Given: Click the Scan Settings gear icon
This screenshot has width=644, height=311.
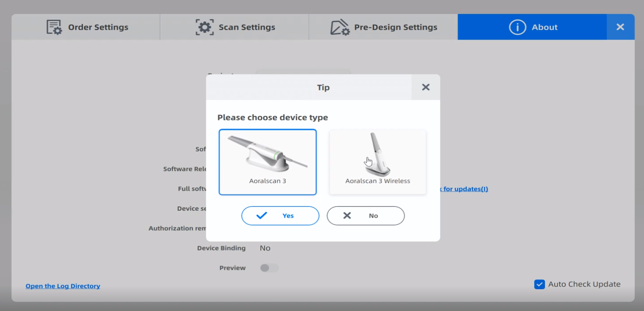Looking at the screenshot, I should pos(204,27).
